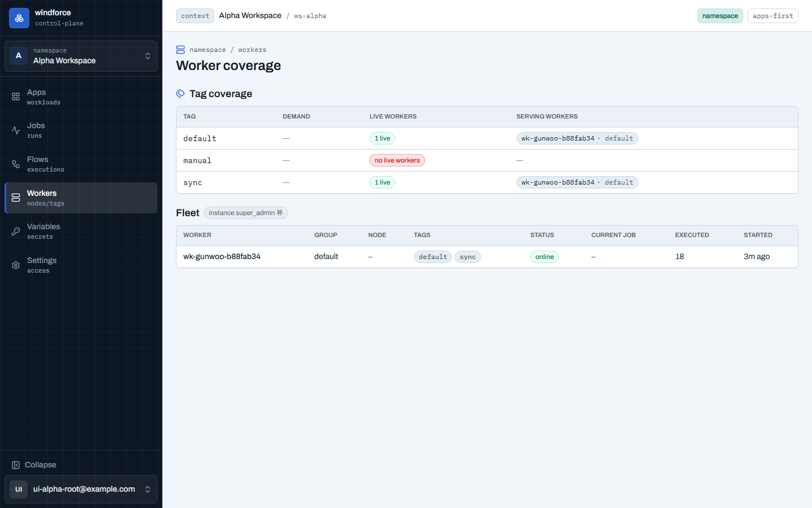This screenshot has width=812, height=508.
Task: Navigate to Flows executions
Action: coord(81,164)
